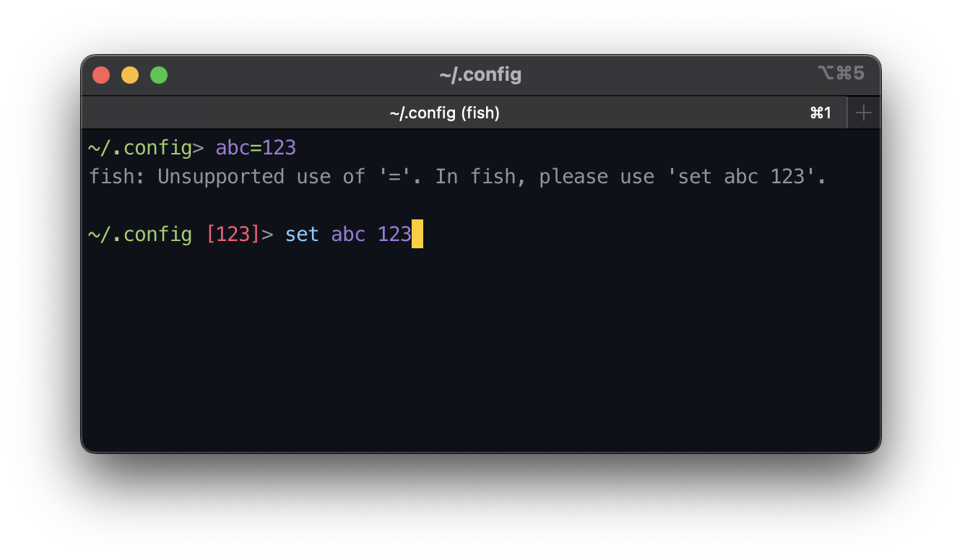Click the ⌥⌘5 window shortcut indicator
This screenshot has height=560, width=962.
tap(841, 74)
